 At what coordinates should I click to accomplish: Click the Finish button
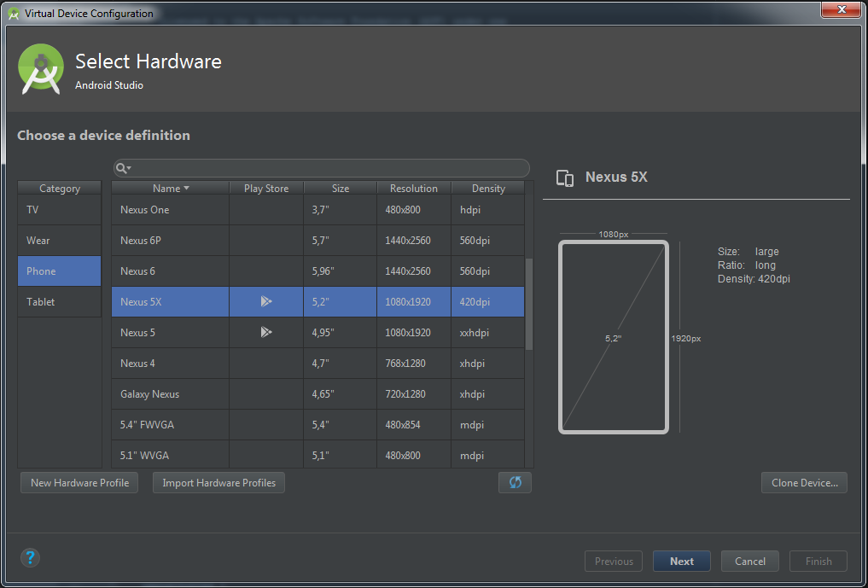click(x=818, y=561)
